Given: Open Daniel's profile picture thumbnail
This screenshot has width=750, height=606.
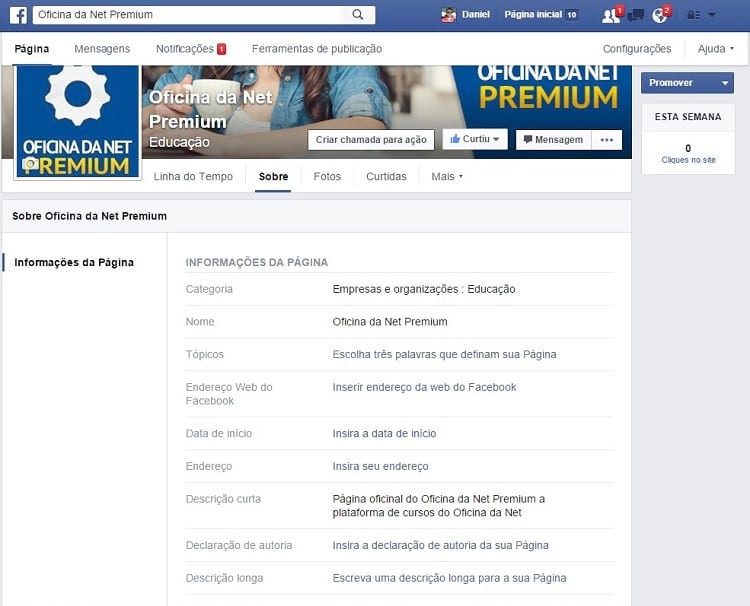Looking at the screenshot, I should pyautogui.click(x=448, y=15).
